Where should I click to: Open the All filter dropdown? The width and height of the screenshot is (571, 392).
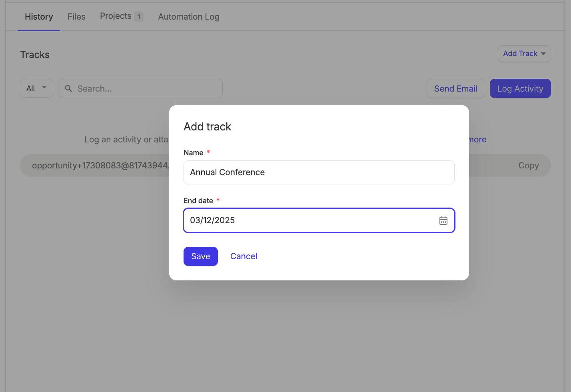[x=36, y=88]
